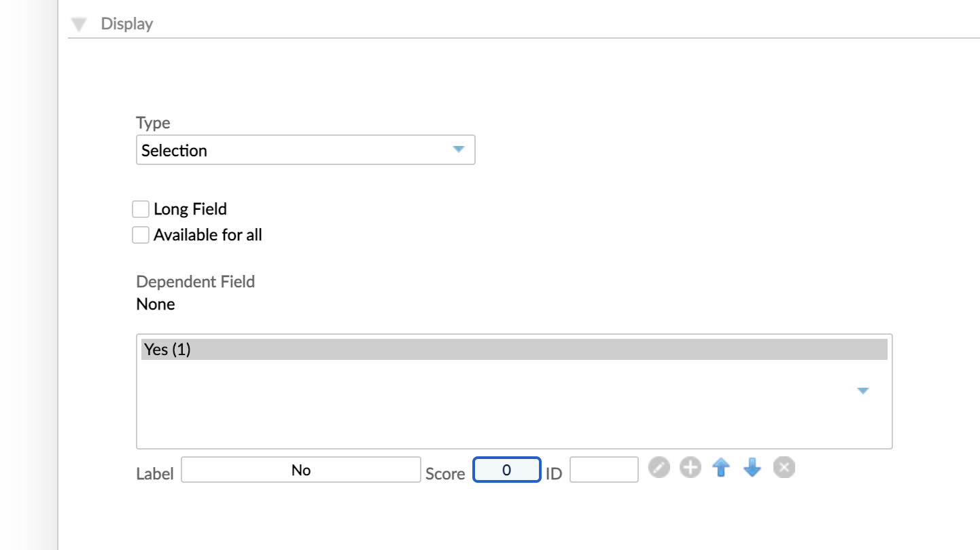This screenshot has width=980, height=550.
Task: Click the remove option X icon
Action: tap(784, 467)
